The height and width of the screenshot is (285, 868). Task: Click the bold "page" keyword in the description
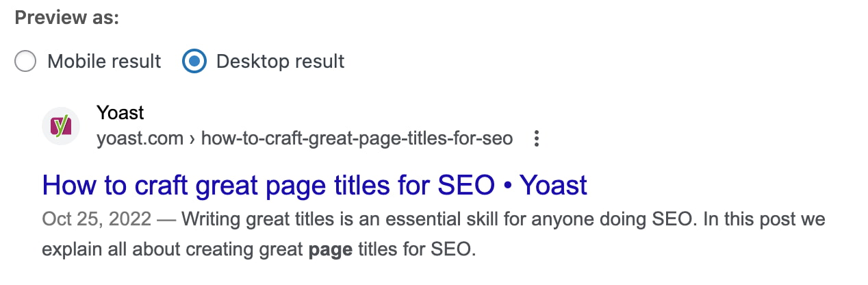point(331,249)
